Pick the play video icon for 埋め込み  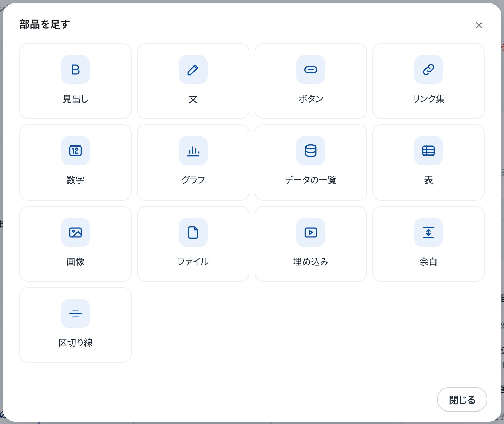pos(311,232)
